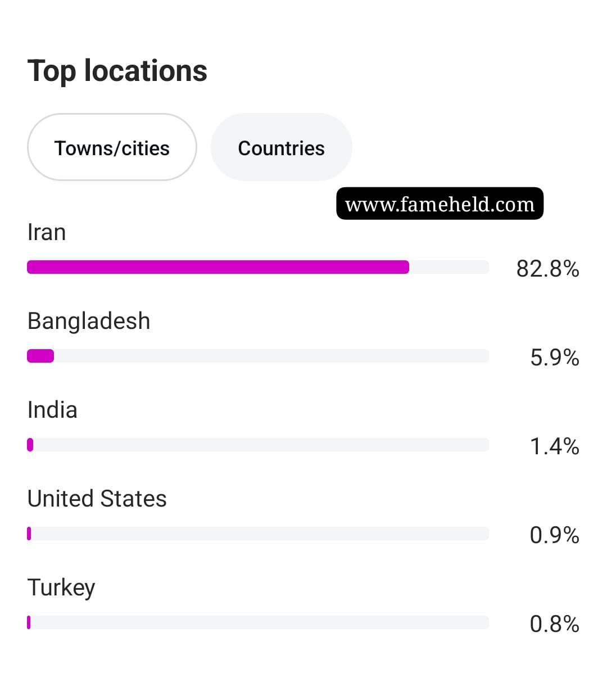Click the Iran percentage bar
The width and height of the screenshot is (607, 700).
tap(258, 267)
